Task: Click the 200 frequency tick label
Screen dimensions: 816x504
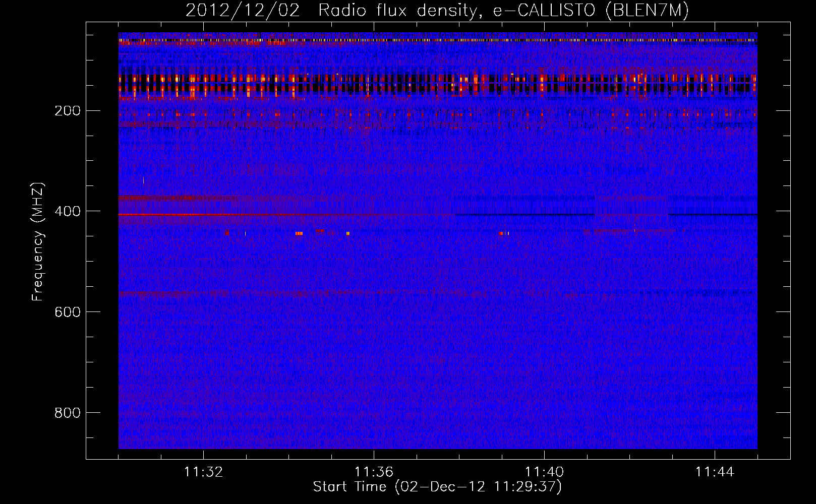Action: (x=68, y=110)
